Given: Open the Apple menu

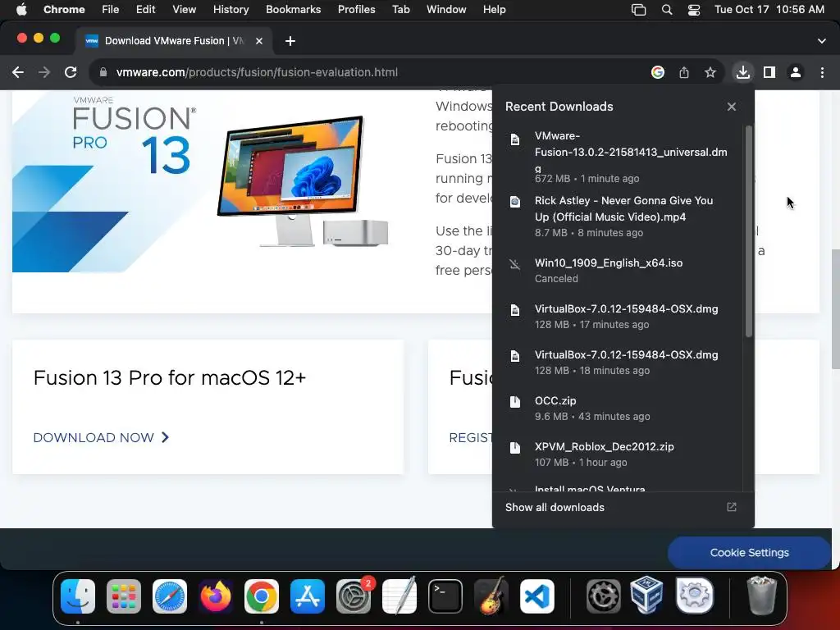Looking at the screenshot, I should [x=21, y=9].
